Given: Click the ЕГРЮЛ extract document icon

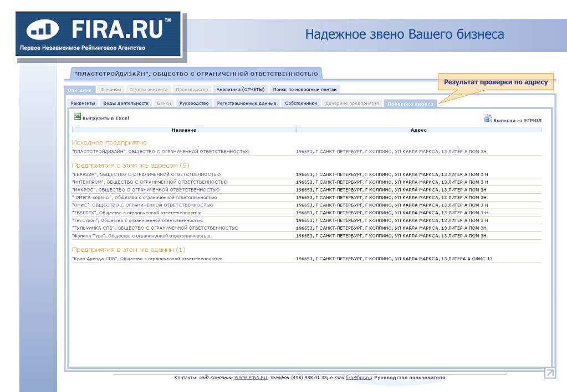Looking at the screenshot, I should point(488,118).
